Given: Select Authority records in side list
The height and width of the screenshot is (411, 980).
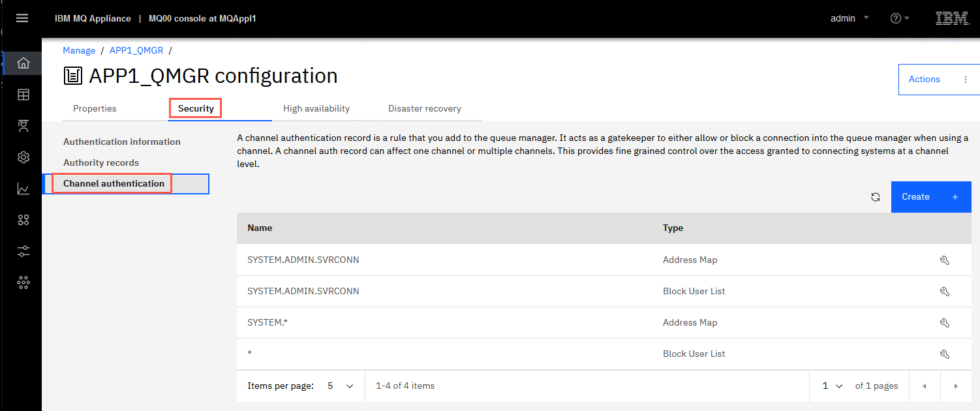Looking at the screenshot, I should point(101,162).
